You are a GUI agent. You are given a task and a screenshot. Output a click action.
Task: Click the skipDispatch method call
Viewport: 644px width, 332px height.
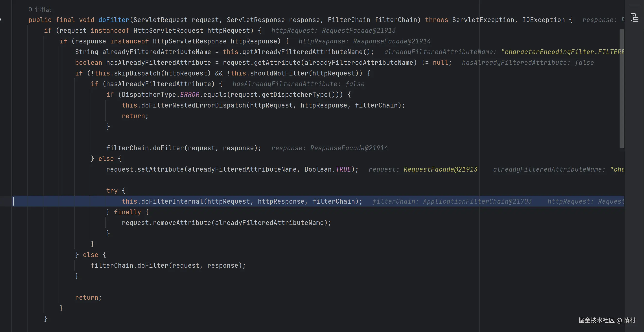coord(137,73)
